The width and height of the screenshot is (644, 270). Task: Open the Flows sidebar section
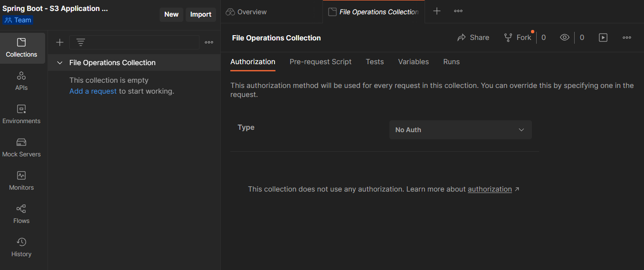[21, 214]
